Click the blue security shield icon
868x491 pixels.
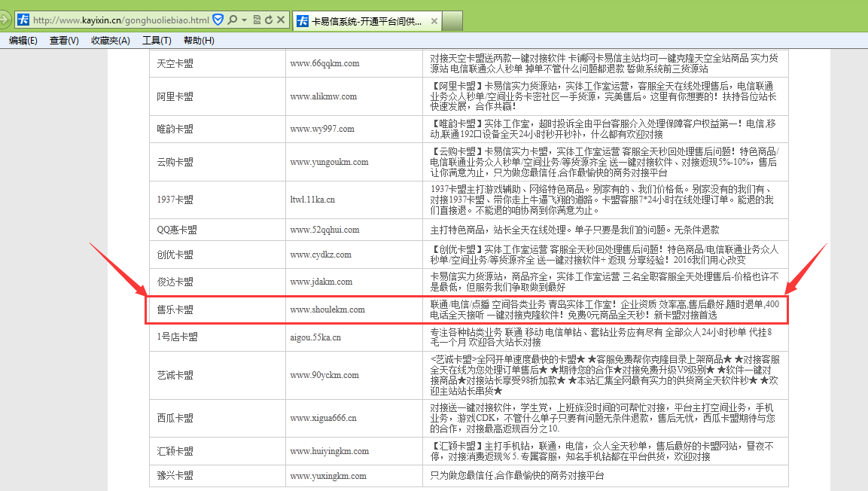point(218,20)
